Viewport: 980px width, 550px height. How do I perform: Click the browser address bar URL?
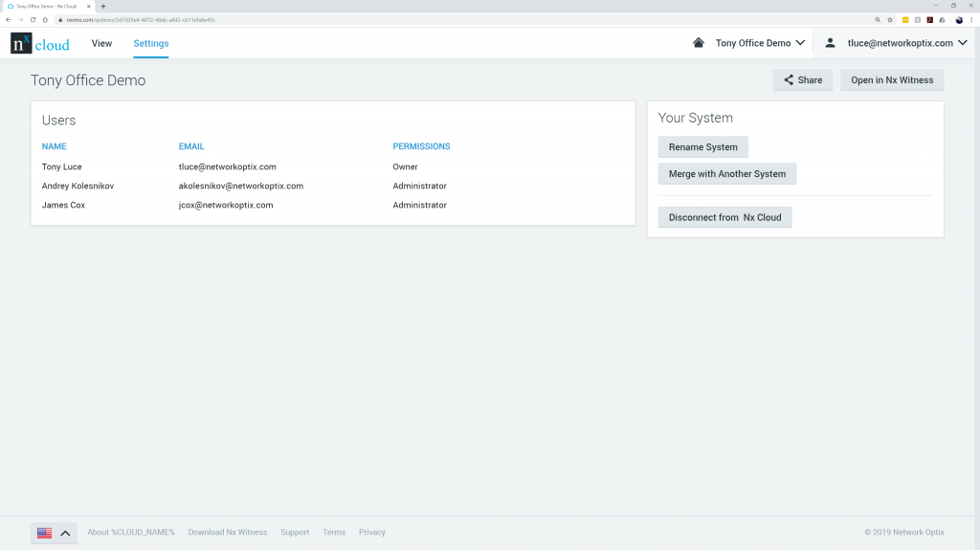[x=141, y=20]
